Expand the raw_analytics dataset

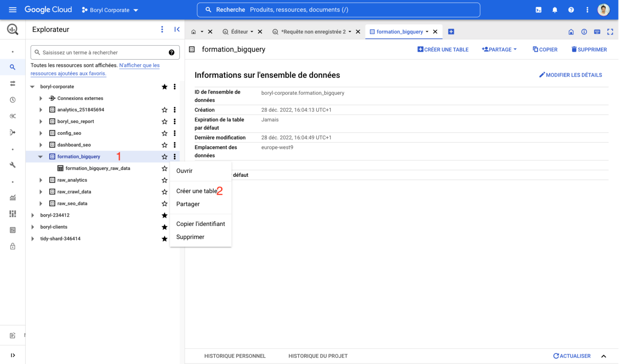[40, 180]
